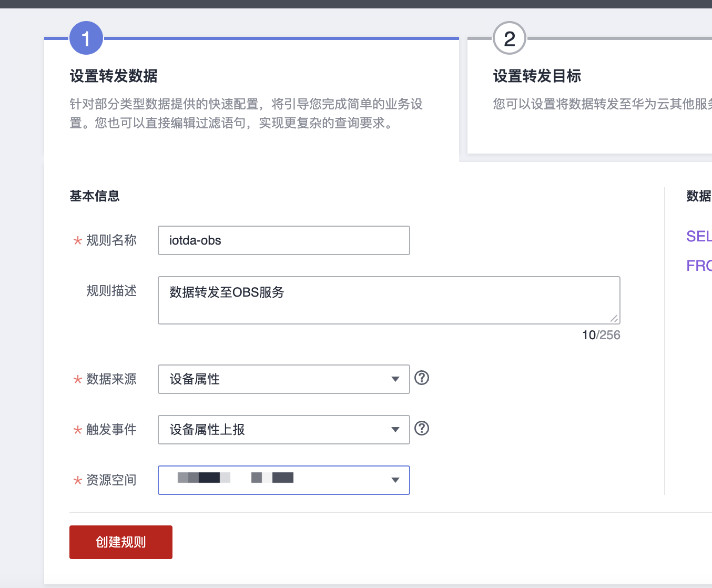Switch to 设置转发目标 step tab

[537, 76]
